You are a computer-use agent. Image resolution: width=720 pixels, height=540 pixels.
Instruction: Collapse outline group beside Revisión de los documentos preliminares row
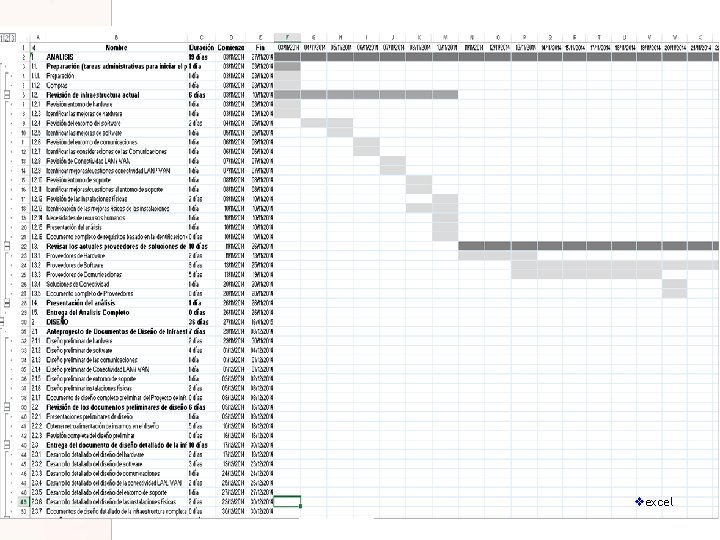[x=7, y=407]
